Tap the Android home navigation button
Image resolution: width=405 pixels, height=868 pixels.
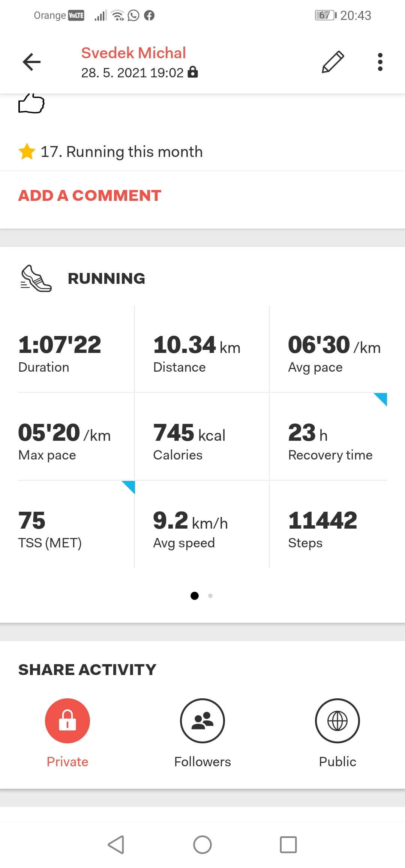[x=202, y=845]
